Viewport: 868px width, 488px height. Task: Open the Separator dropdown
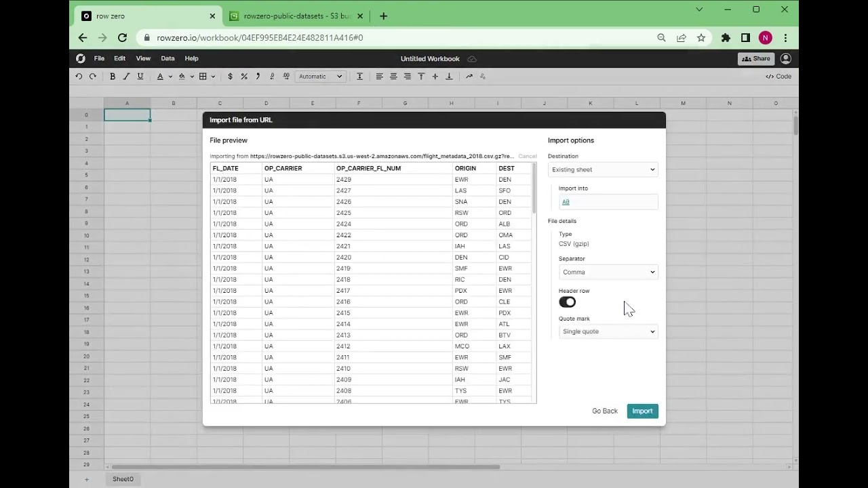pyautogui.click(x=608, y=272)
